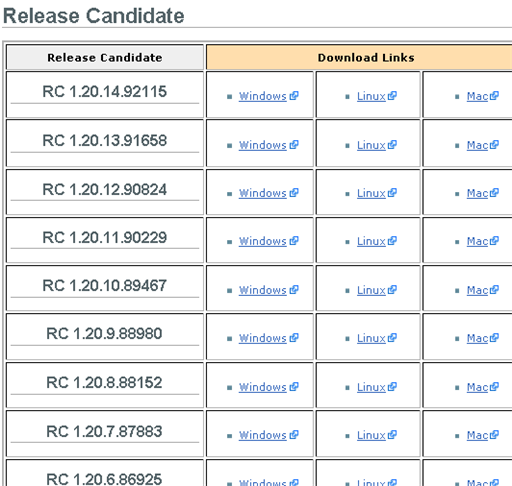Image resolution: width=512 pixels, height=486 pixels.
Task: Click external-link icon beside Windows for RC 1.20.8.88152
Action: tap(294, 387)
